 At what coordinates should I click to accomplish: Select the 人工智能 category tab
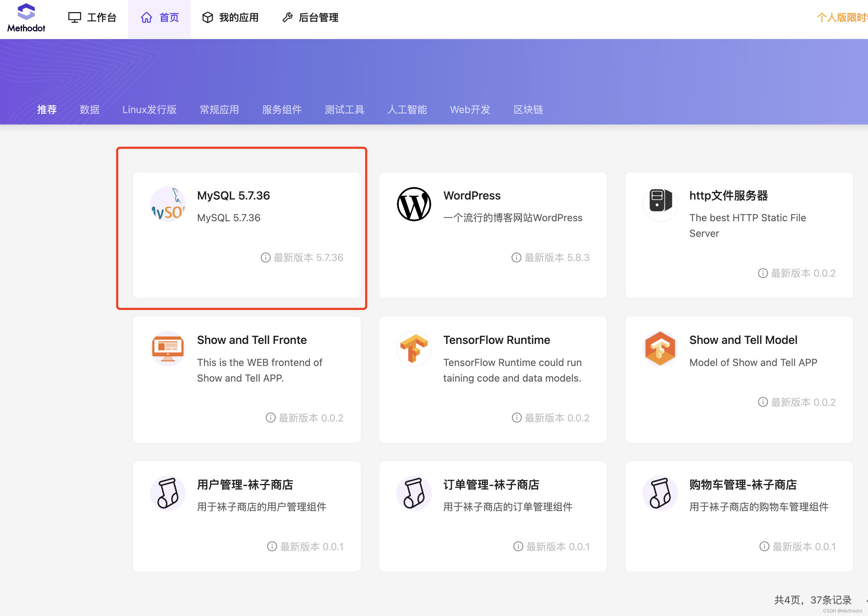point(407,110)
